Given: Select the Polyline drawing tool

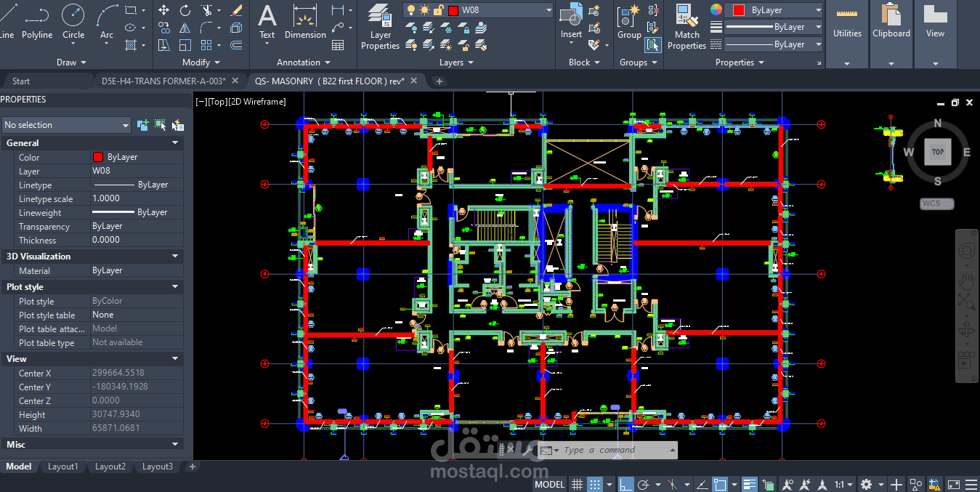Looking at the screenshot, I should point(36,21).
